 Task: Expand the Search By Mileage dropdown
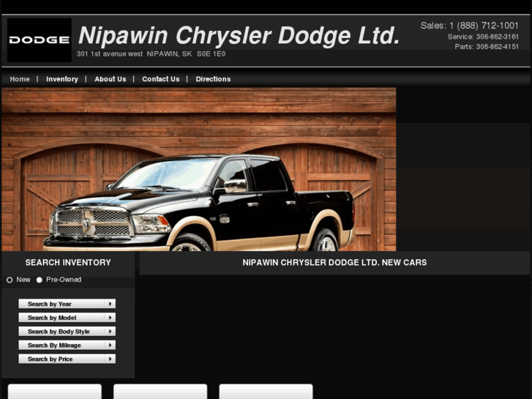(x=67, y=345)
